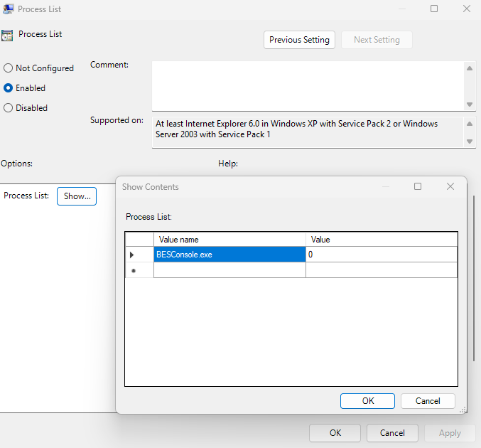481x448 pixels.
Task: Click the empty new-row Value name cell
Action: [229, 270]
